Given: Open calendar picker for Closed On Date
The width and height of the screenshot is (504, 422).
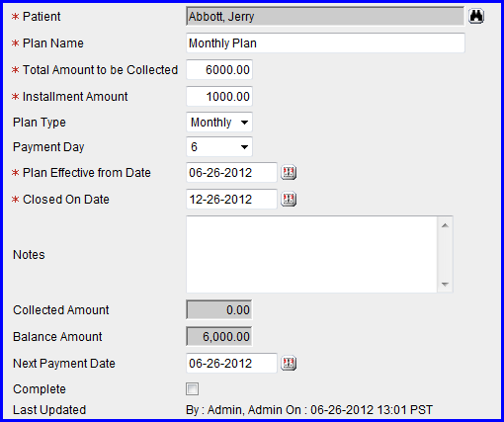Looking at the screenshot, I should coord(289,200).
